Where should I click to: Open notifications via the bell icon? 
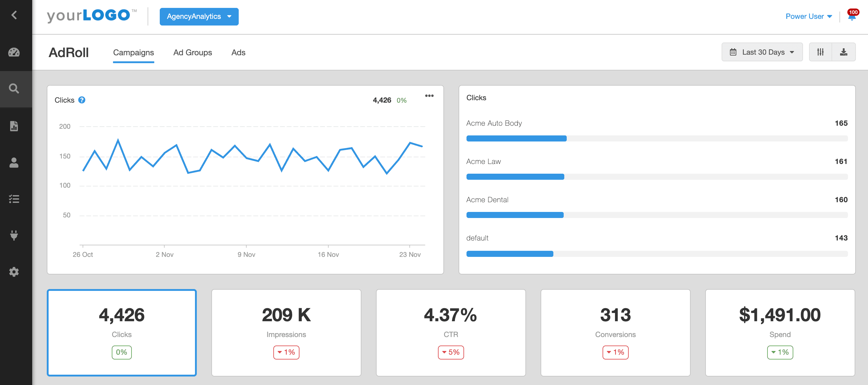coord(852,18)
